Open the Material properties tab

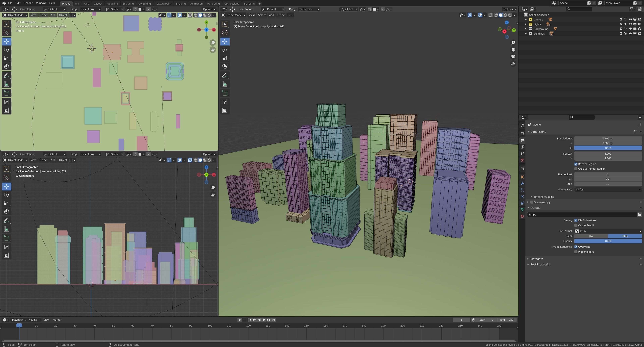coord(522,216)
